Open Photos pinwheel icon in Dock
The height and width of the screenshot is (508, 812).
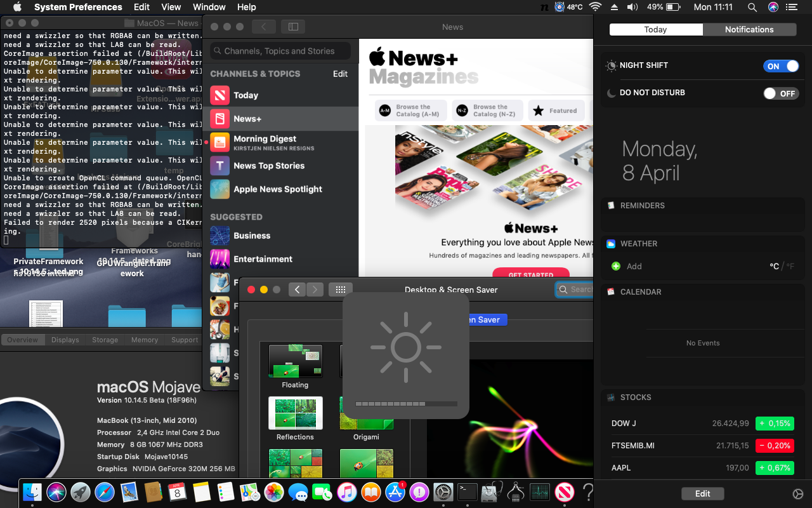(x=273, y=492)
